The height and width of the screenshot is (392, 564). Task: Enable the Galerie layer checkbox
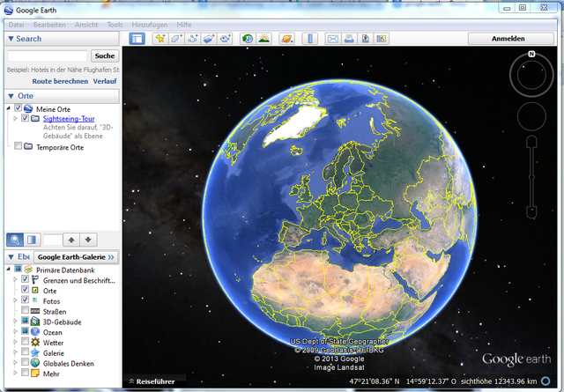[x=25, y=351]
